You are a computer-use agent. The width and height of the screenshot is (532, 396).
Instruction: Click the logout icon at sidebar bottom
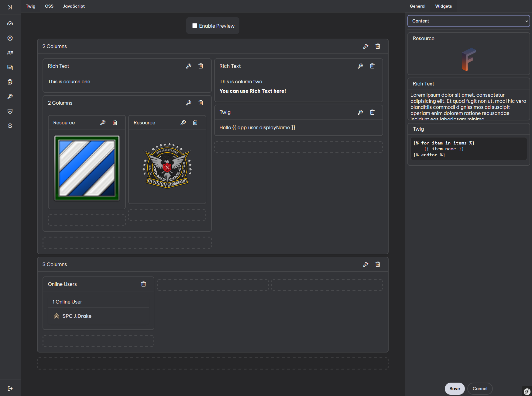(10, 388)
